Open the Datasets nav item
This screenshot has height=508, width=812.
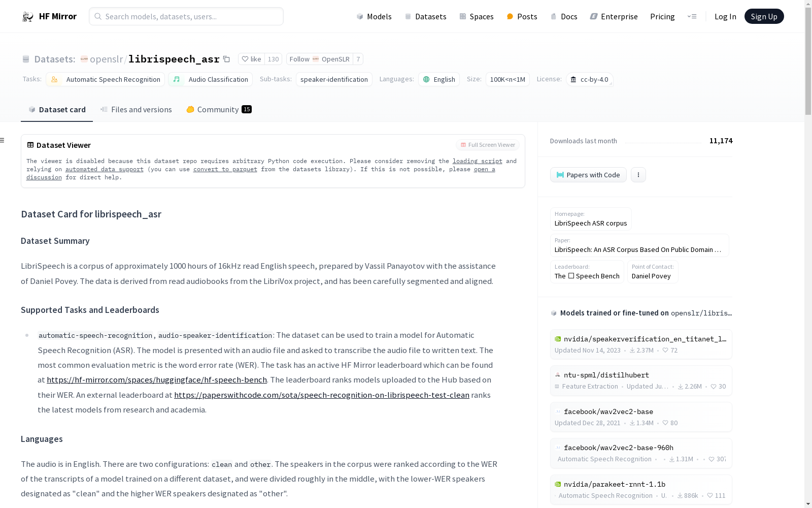(425, 17)
